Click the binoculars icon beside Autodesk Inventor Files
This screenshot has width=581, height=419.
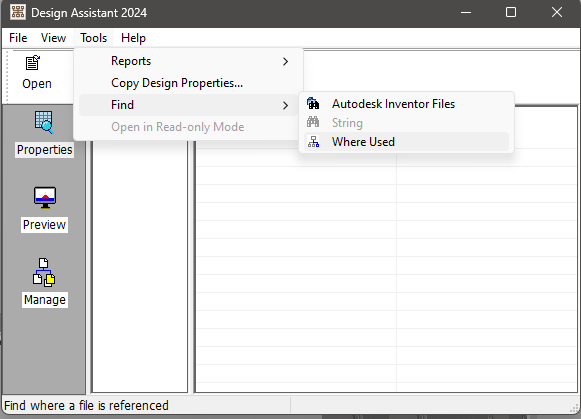(x=313, y=103)
